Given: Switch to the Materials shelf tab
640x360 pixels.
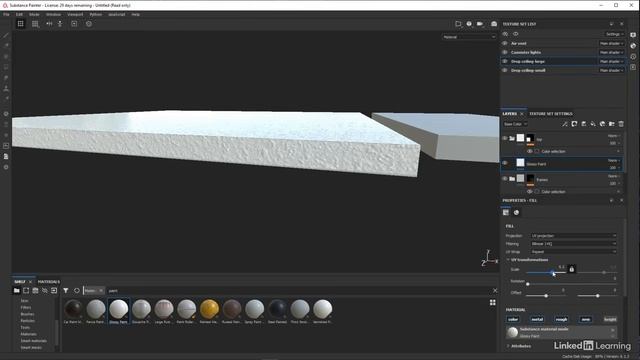Looking at the screenshot, I should click(x=49, y=282).
